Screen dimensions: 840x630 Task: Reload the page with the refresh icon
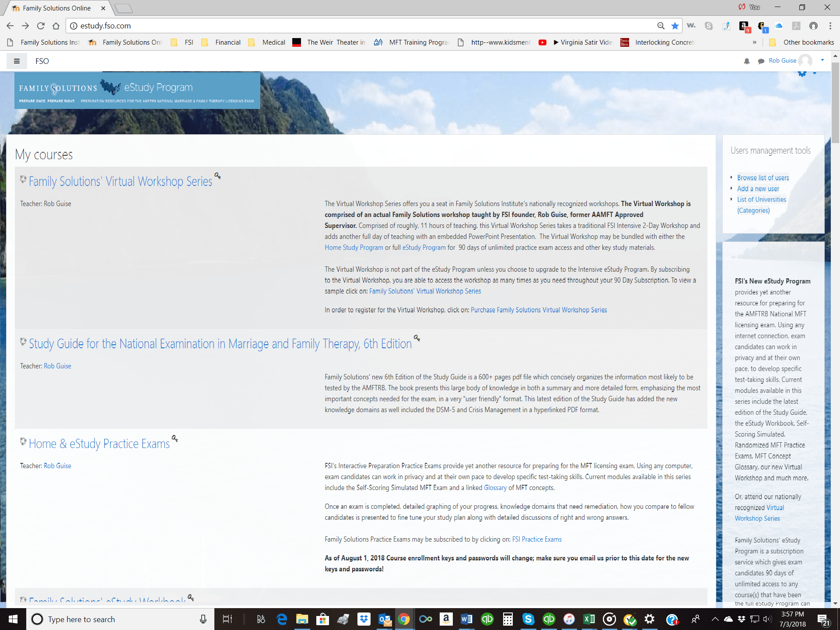[41, 26]
